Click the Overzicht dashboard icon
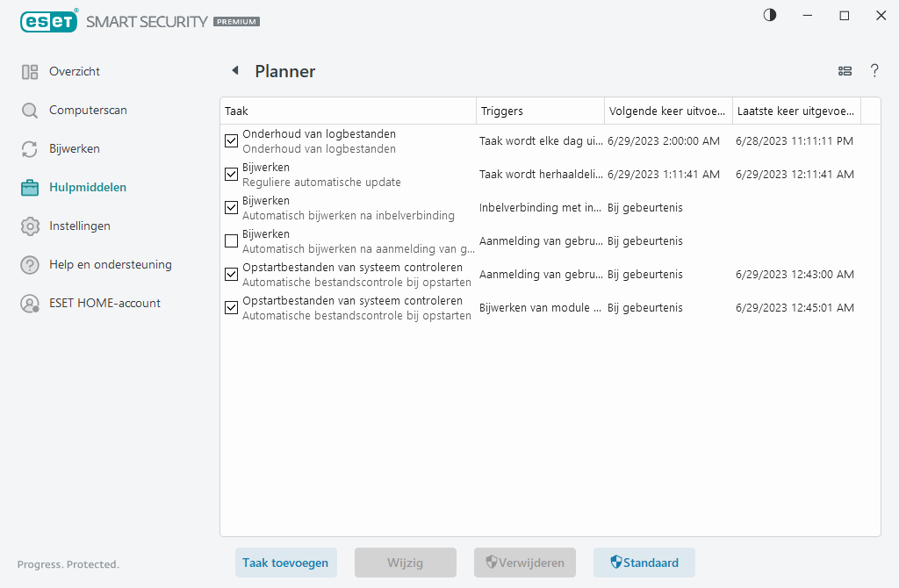 29,71
